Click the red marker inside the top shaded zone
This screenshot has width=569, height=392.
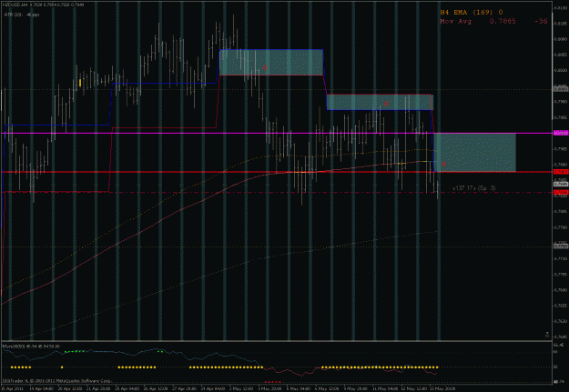tap(265, 67)
